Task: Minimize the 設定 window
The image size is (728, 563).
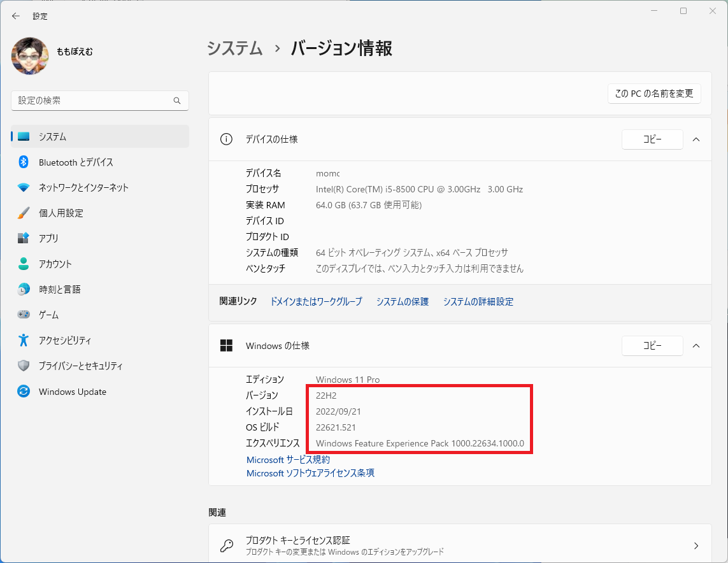Action: 654,11
